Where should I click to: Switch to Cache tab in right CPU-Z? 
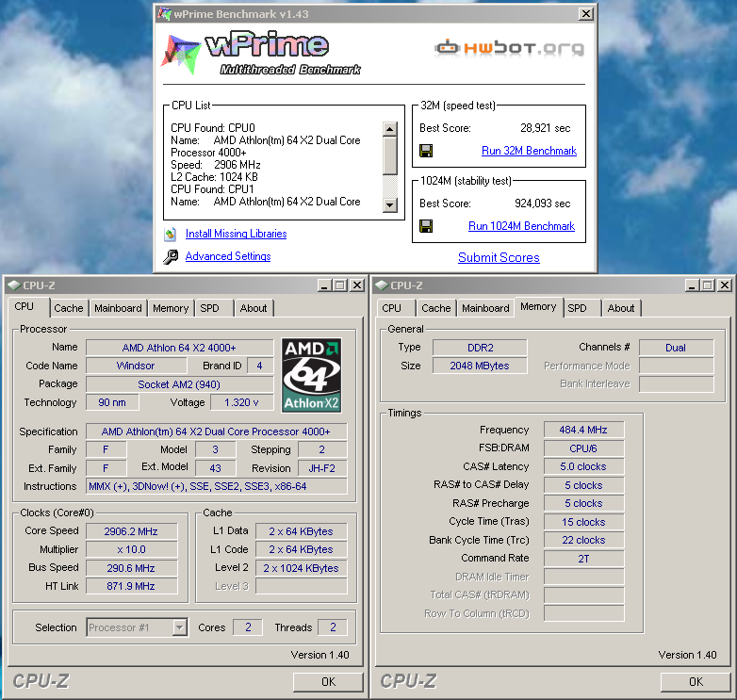(x=436, y=308)
